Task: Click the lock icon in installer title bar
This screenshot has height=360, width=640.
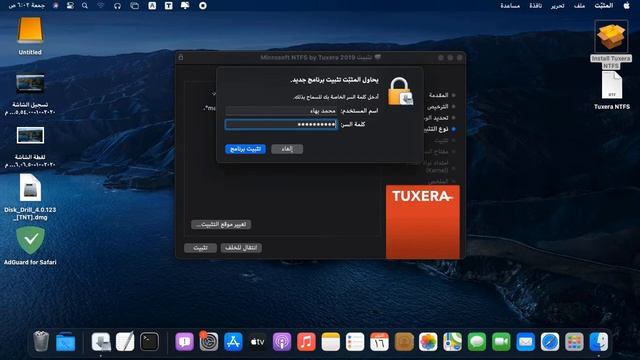Action: 181,58
